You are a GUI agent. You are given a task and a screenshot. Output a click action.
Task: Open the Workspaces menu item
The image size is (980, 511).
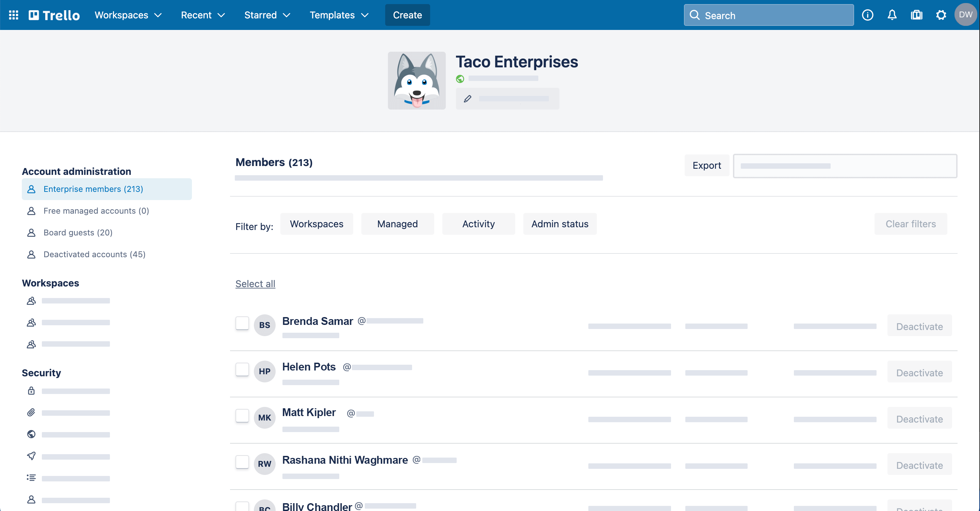click(x=128, y=15)
